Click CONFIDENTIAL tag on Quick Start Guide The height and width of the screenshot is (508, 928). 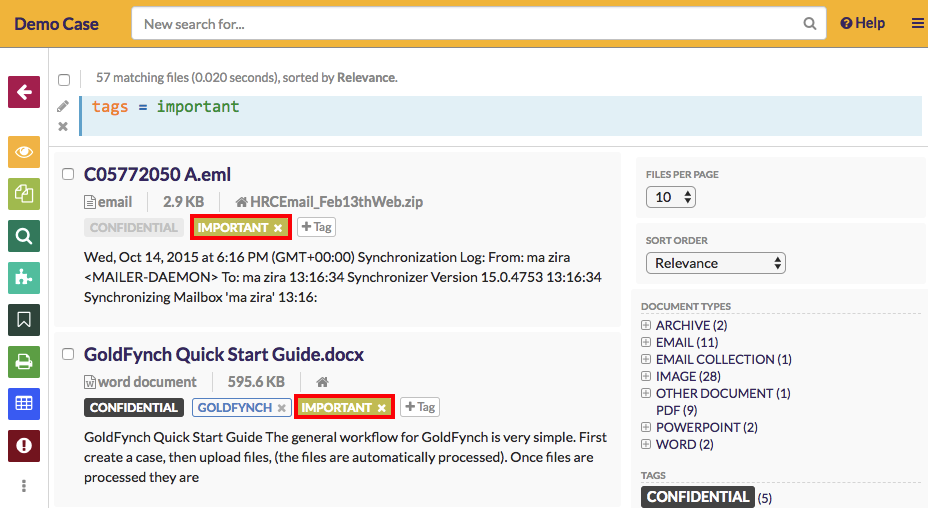[x=134, y=408]
